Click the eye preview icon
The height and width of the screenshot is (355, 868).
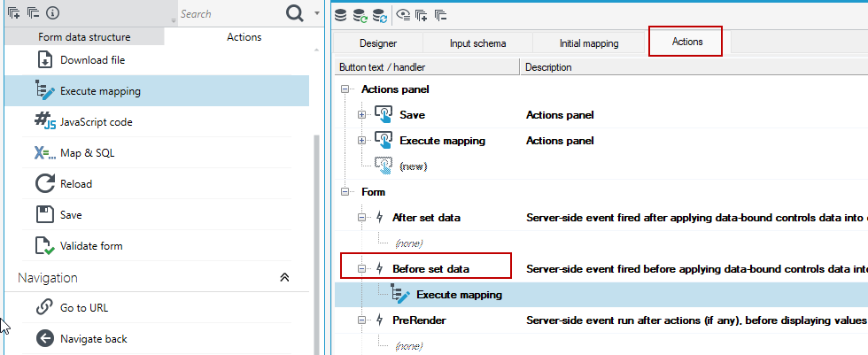pos(404,15)
